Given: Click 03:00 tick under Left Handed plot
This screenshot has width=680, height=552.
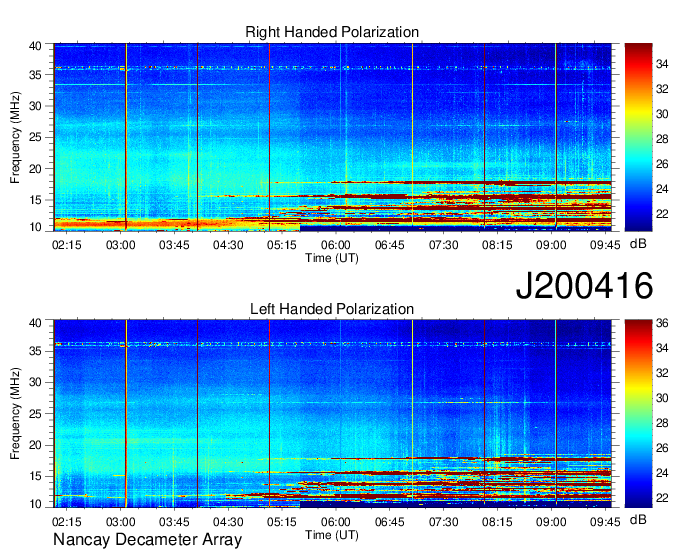Looking at the screenshot, I should click(x=121, y=521).
